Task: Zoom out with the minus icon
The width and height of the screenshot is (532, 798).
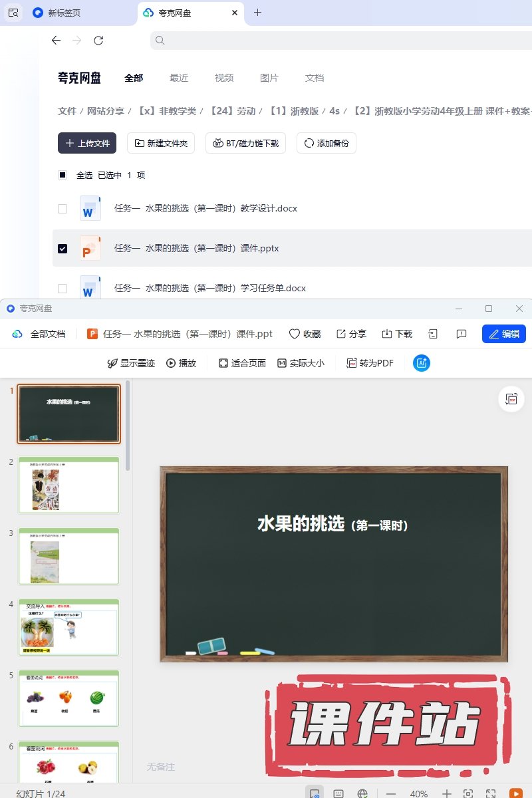Action: coord(391,793)
